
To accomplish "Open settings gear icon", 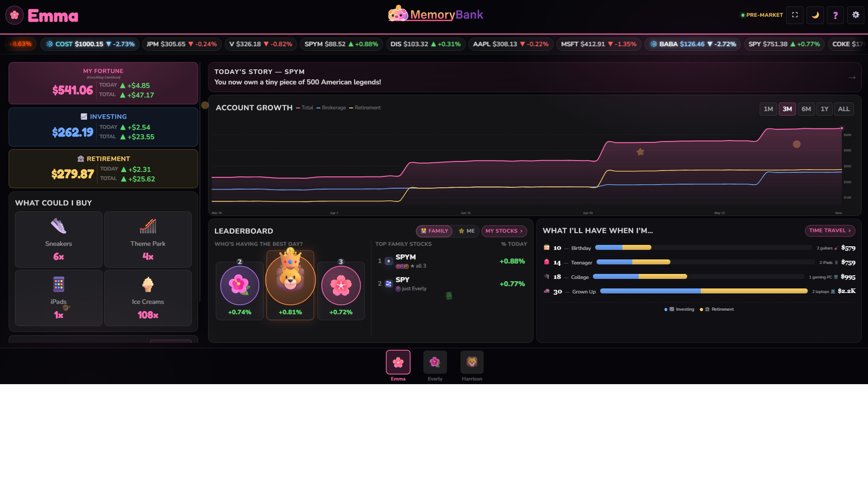I will [856, 15].
